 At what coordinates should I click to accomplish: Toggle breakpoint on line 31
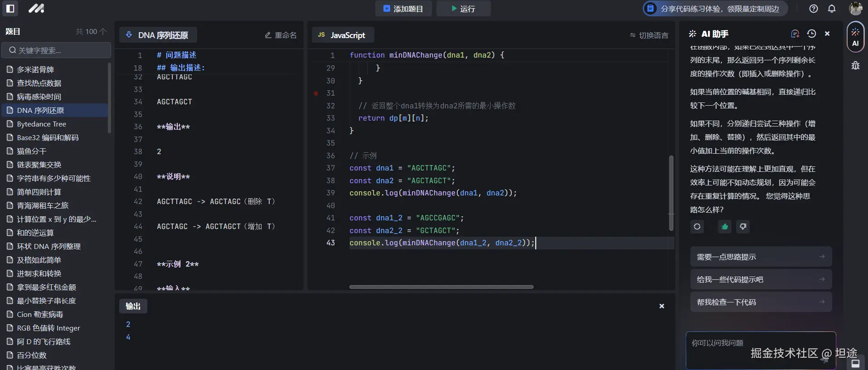click(x=316, y=93)
